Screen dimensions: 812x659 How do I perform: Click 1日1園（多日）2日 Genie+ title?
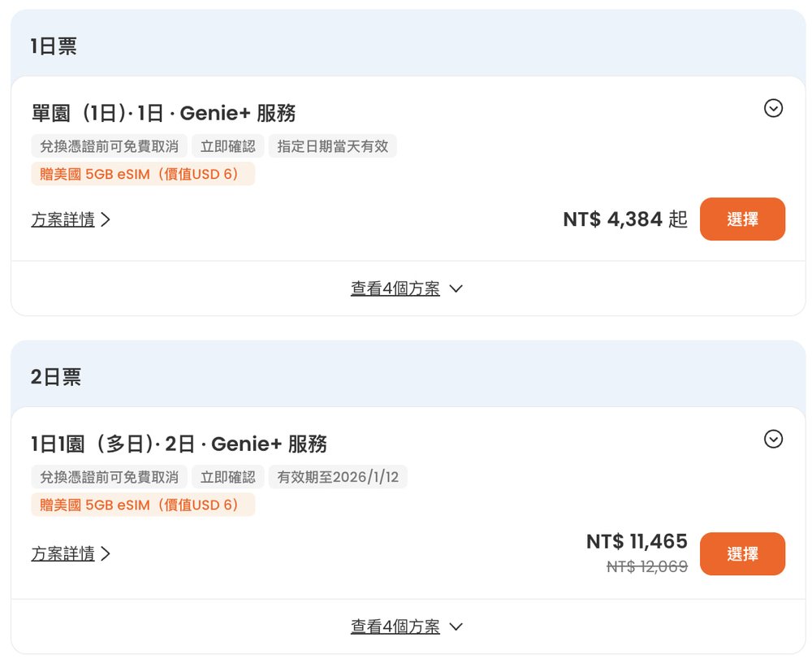coord(179,444)
